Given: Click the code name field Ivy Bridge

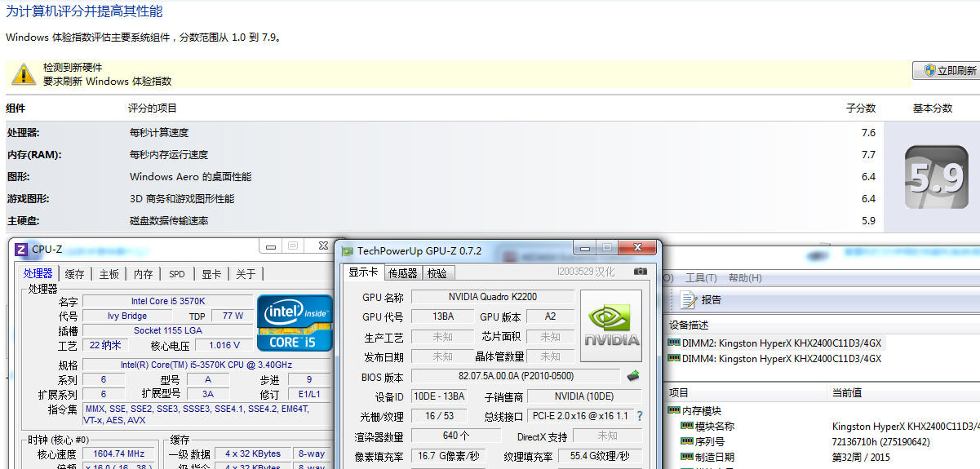Looking at the screenshot, I should point(127,316).
